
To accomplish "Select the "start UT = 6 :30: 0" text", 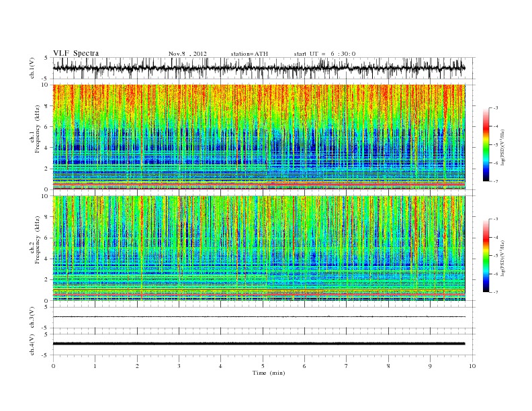I will point(324,54).
